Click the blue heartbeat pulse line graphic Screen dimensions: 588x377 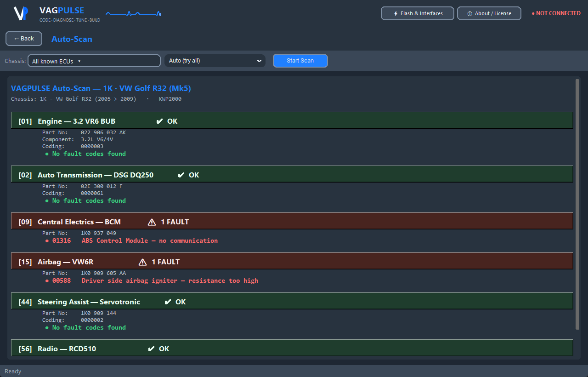[133, 14]
